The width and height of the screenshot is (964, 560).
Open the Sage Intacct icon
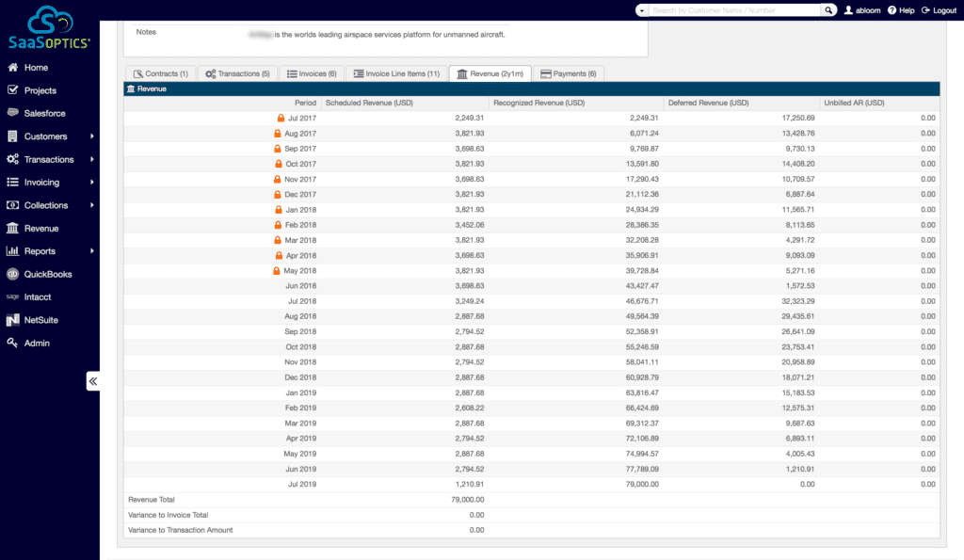12,296
